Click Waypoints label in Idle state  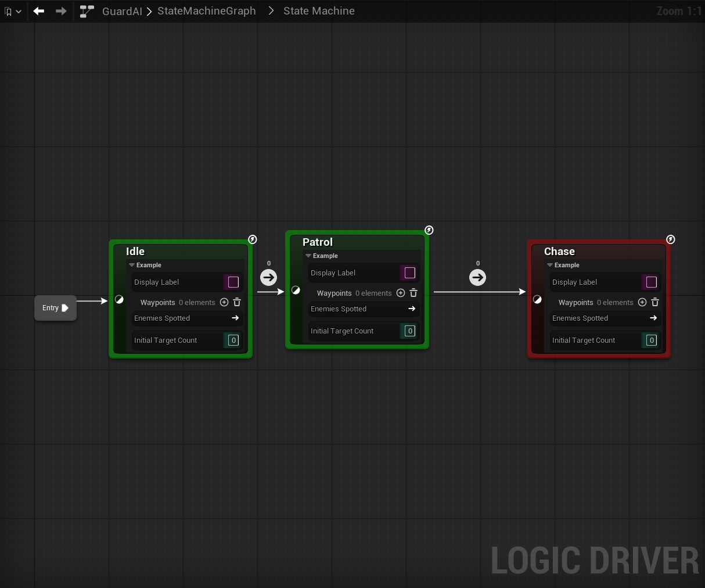coord(158,303)
